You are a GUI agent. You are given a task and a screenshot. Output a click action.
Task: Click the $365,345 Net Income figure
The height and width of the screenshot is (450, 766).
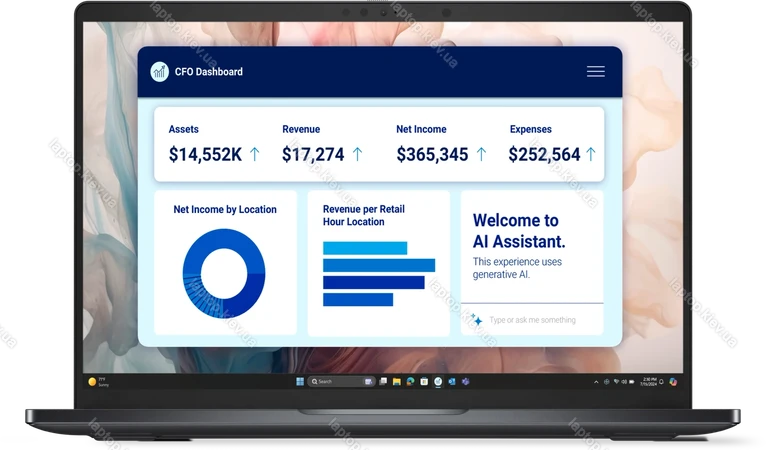[432, 155]
